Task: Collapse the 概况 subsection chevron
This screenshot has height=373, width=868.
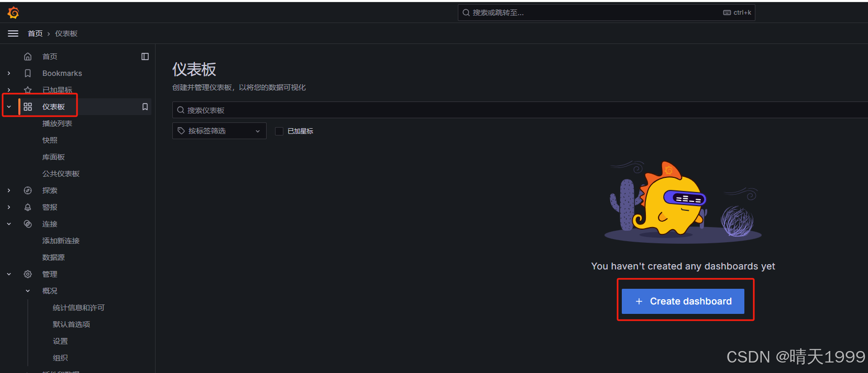Action: (x=28, y=291)
